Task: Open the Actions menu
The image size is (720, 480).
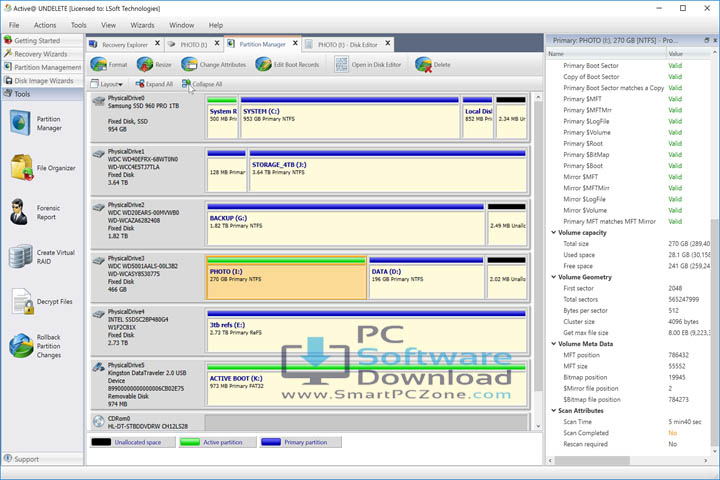Action: click(x=45, y=25)
